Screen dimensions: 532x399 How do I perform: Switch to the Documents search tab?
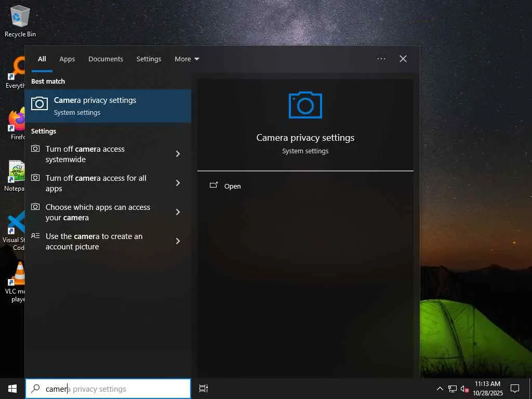click(106, 59)
